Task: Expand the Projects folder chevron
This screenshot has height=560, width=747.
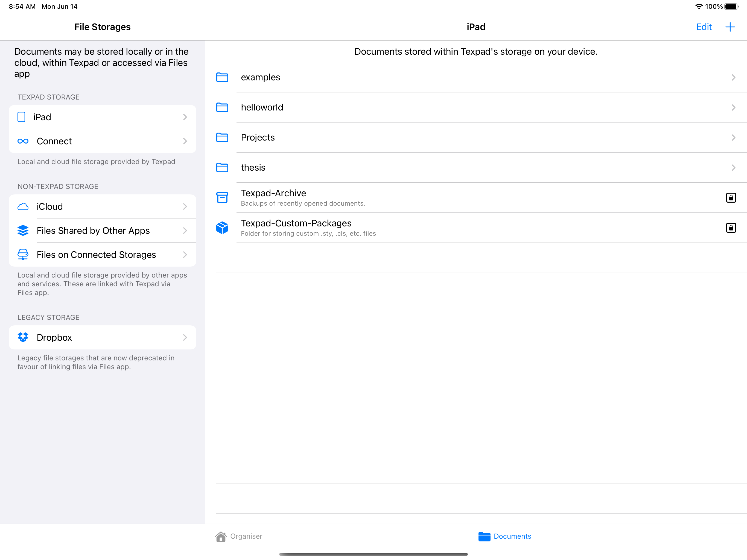Action: 733,138
